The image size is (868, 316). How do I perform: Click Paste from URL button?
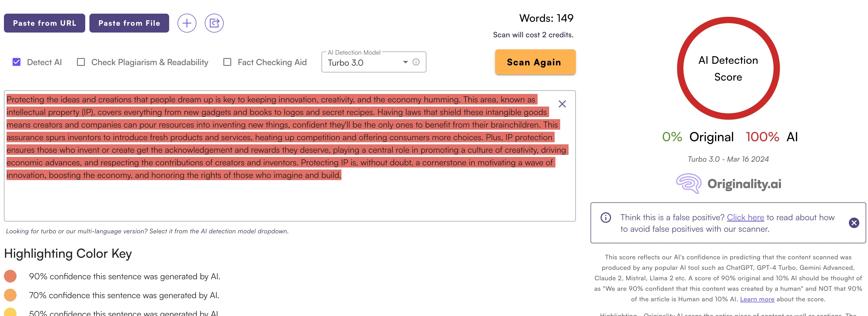tap(45, 23)
